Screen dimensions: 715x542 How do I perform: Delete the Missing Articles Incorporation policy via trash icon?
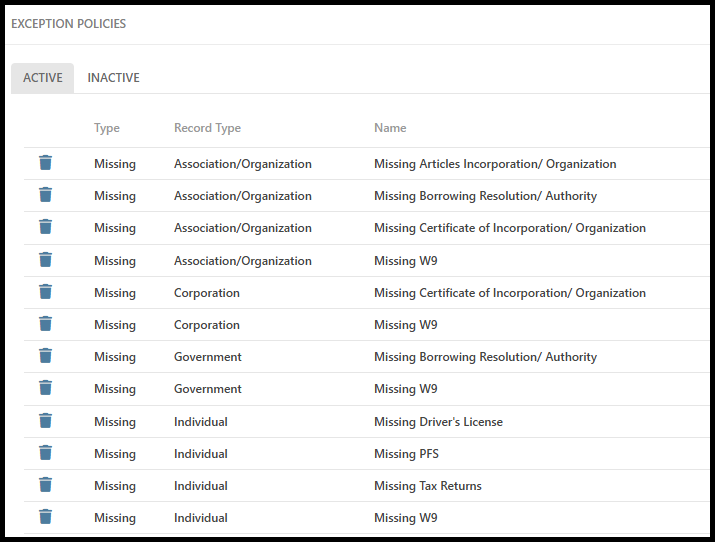coord(45,163)
